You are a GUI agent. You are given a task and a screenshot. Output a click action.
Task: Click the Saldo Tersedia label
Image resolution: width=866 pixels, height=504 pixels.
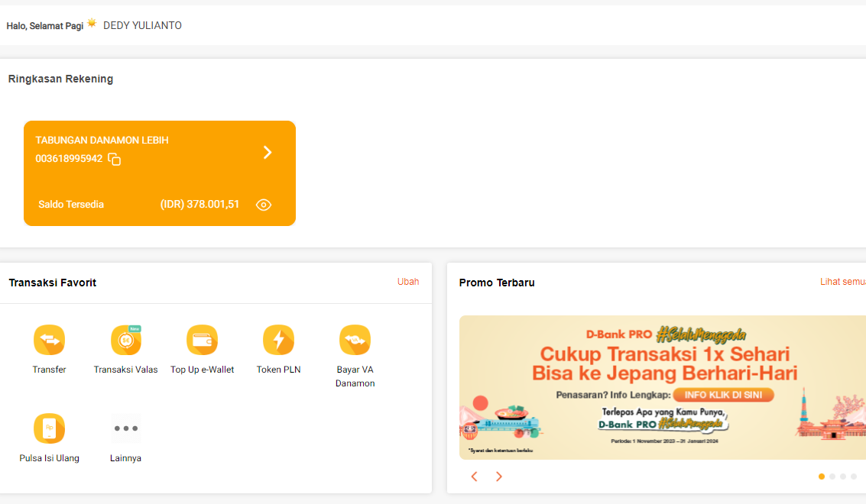pyautogui.click(x=70, y=204)
